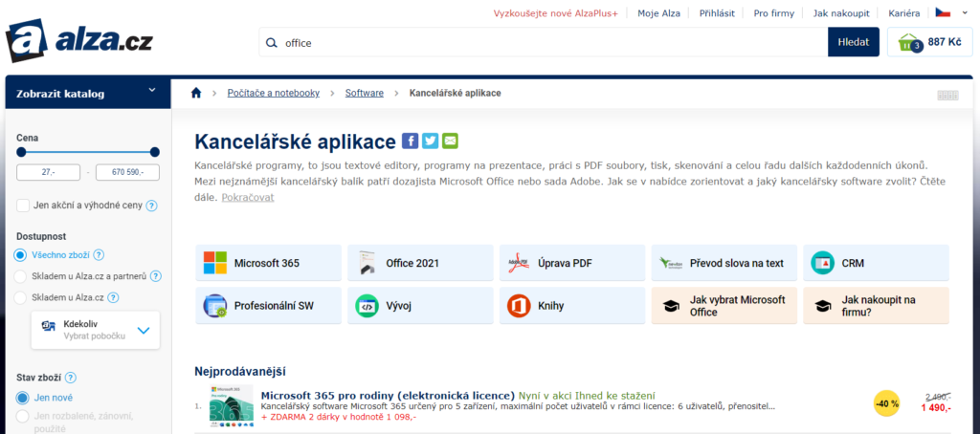The width and height of the screenshot is (980, 434).
Task: Click the Úprava PDF Adobe icon
Action: pyautogui.click(x=519, y=263)
